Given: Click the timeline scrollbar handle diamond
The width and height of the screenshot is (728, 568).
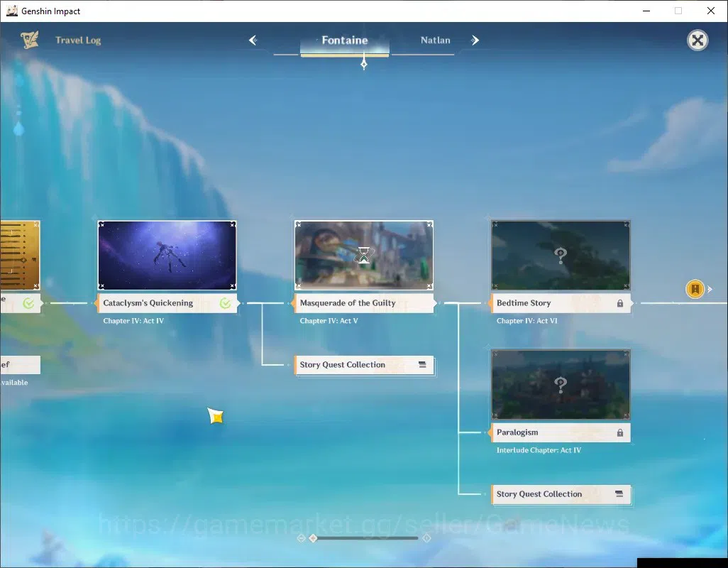Looking at the screenshot, I should (313, 537).
